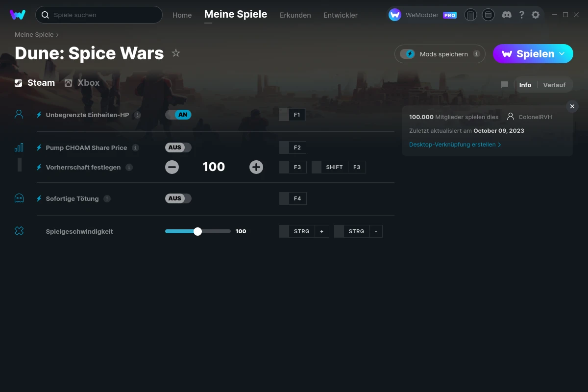588x392 pixels.
Task: Click F2 hotkey for Pump CHOAM
Action: click(293, 147)
